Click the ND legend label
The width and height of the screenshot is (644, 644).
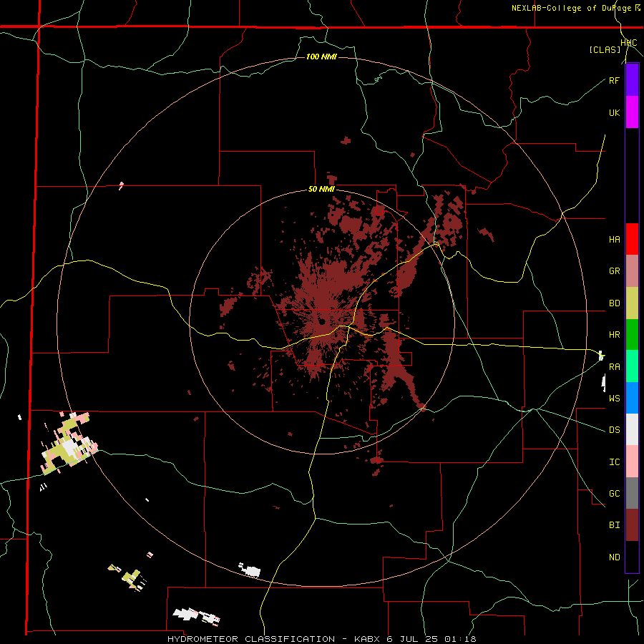click(615, 557)
